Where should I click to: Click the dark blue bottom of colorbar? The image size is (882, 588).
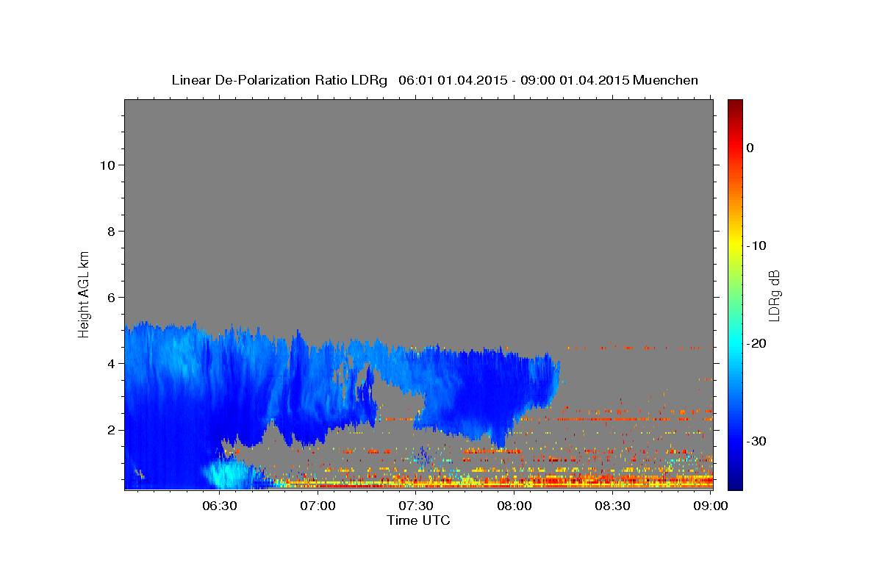735,481
